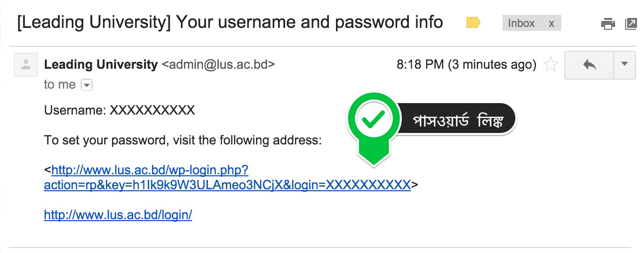Click the admin@lus.ac.bd email address
The image size is (644, 253).
click(218, 64)
